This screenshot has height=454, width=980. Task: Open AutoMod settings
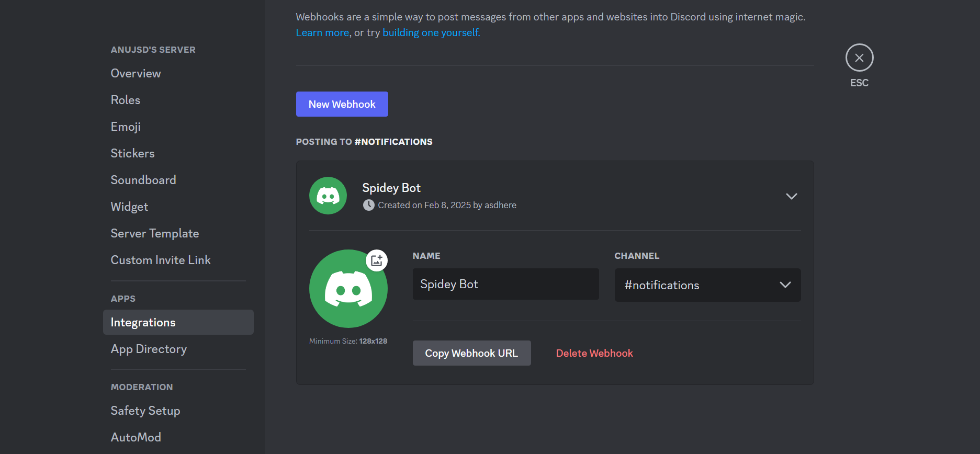point(178,437)
